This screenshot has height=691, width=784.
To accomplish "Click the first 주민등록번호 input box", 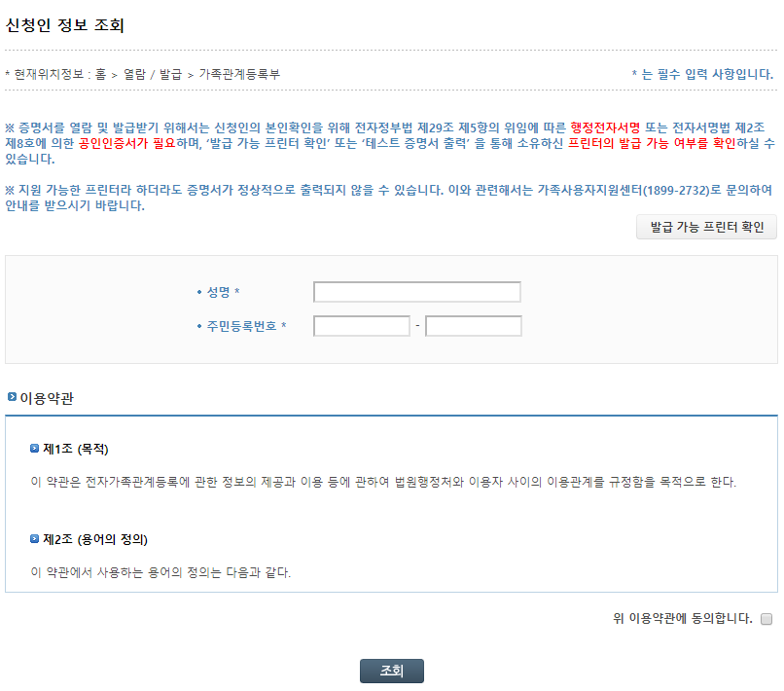I will click(x=362, y=326).
